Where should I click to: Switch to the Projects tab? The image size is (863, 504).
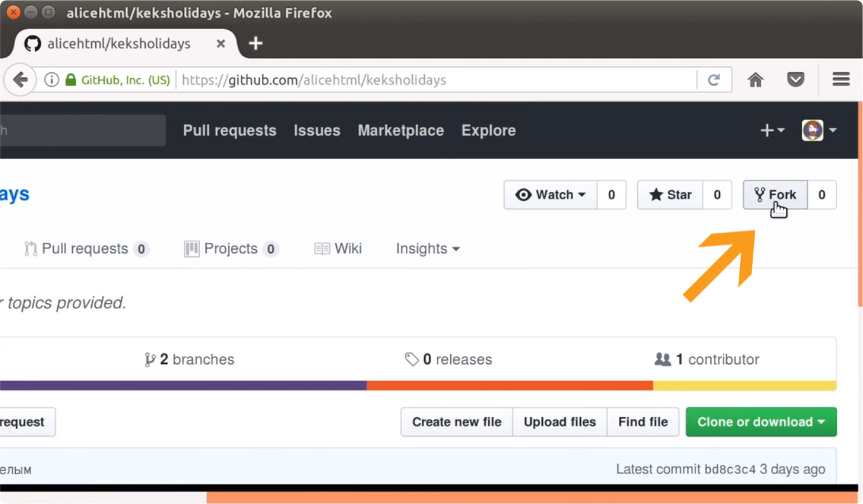tap(230, 249)
